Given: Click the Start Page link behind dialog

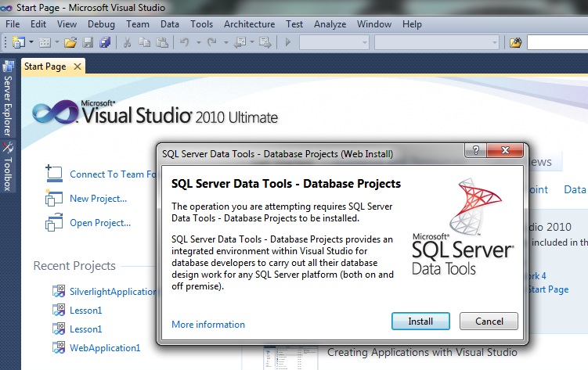Looking at the screenshot, I should point(548,289).
